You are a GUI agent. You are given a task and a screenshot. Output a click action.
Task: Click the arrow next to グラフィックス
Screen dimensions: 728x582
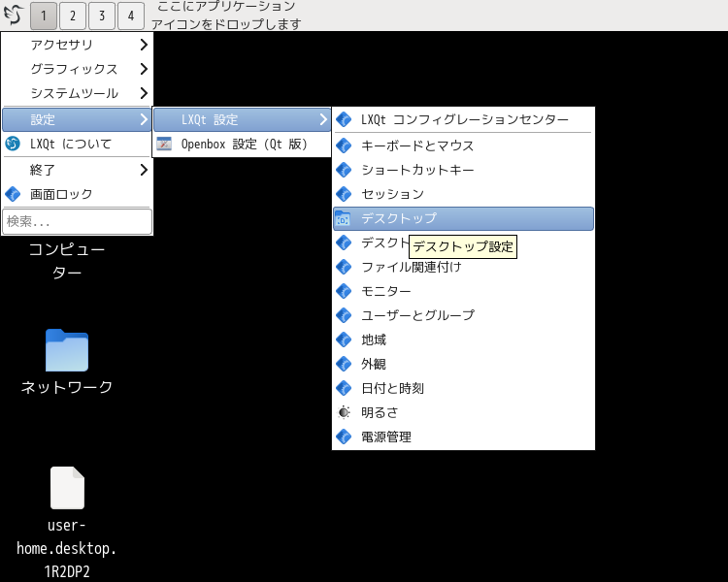144,69
